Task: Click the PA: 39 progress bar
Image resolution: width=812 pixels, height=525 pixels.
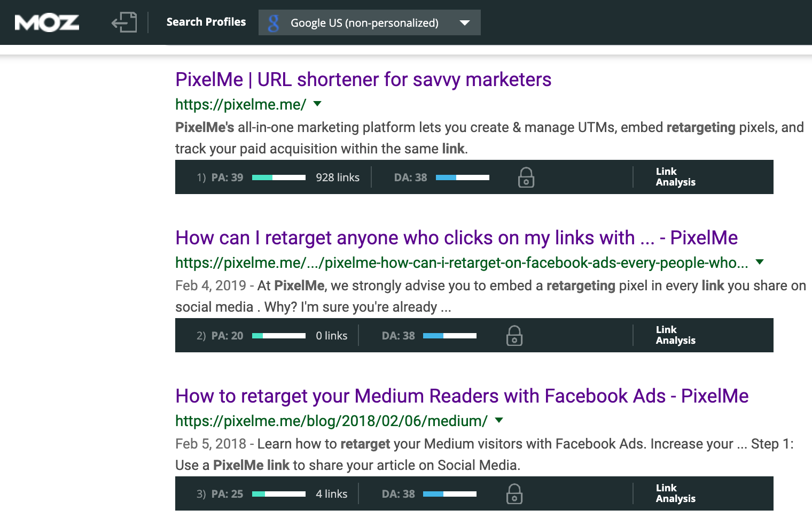Action: point(279,177)
